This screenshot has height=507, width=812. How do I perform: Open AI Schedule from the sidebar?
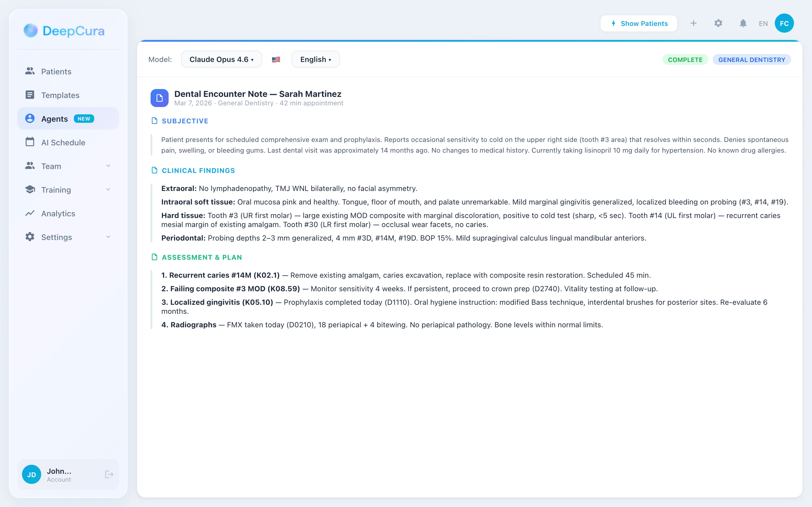coord(63,142)
